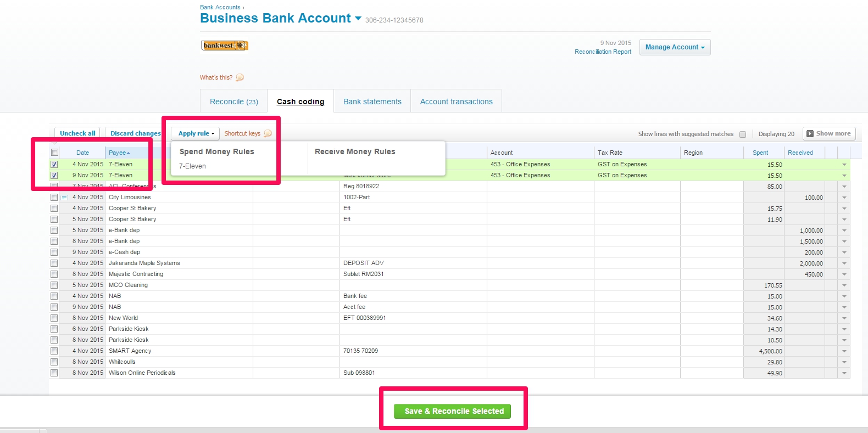This screenshot has height=433, width=868.
Task: Sort the table by Spent column header
Action: tap(760, 153)
